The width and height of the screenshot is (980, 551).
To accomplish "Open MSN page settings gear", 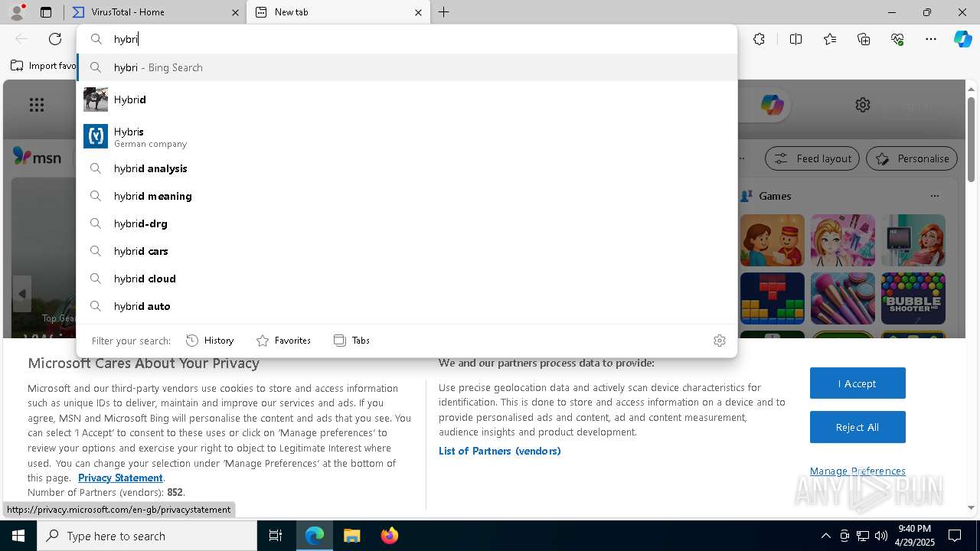I will [863, 105].
